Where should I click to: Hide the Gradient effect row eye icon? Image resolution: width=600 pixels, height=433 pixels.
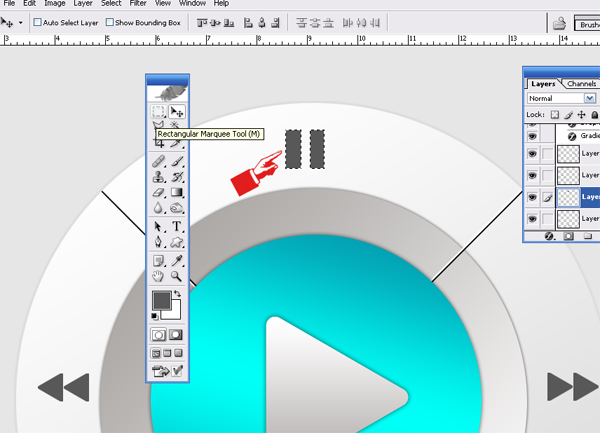532,136
